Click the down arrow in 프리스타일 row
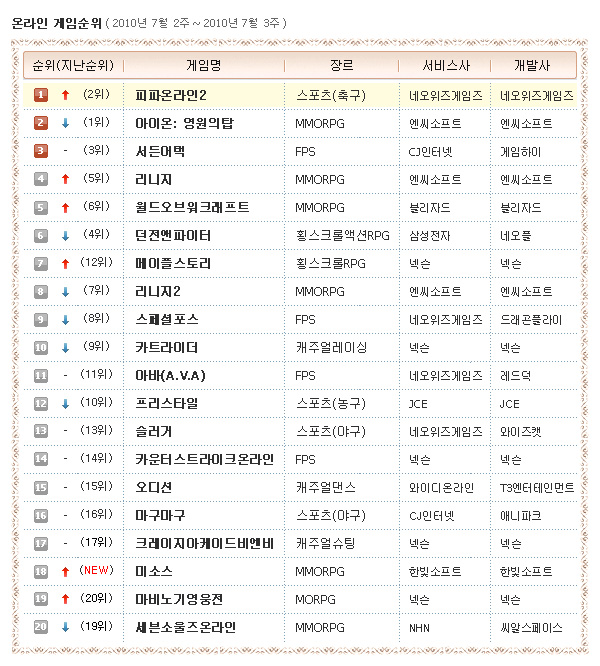This screenshot has height=666, width=600. click(65, 403)
